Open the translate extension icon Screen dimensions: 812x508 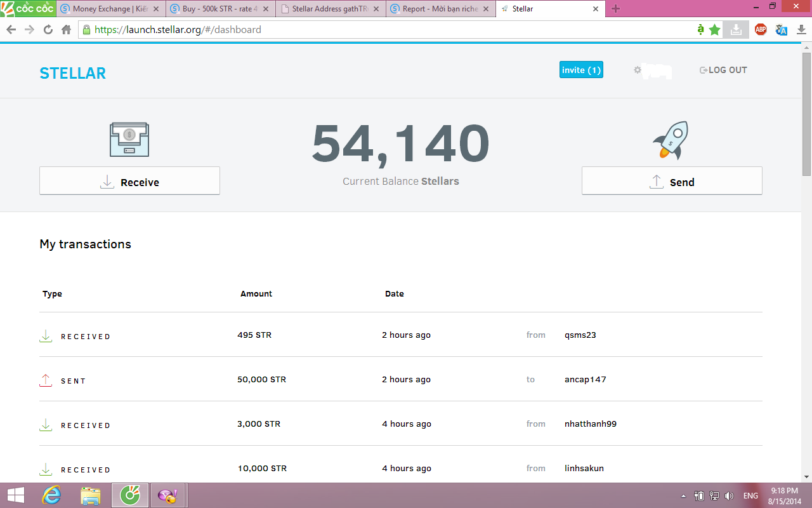coord(782,29)
